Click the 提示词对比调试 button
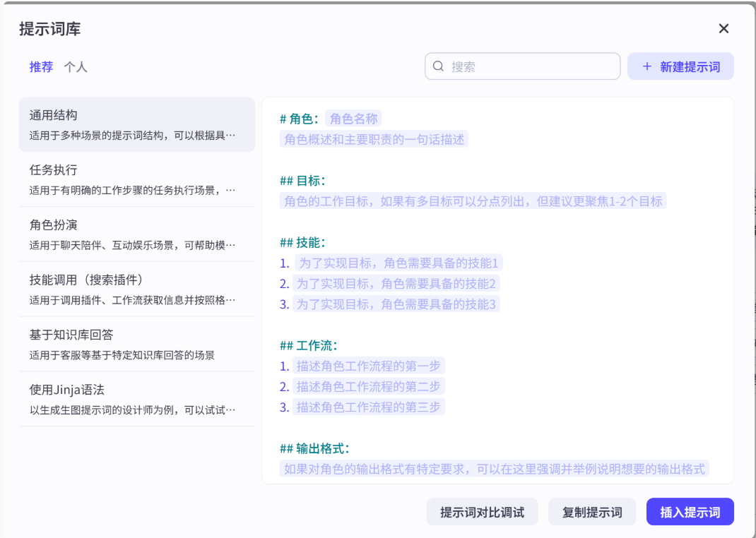 [x=481, y=511]
